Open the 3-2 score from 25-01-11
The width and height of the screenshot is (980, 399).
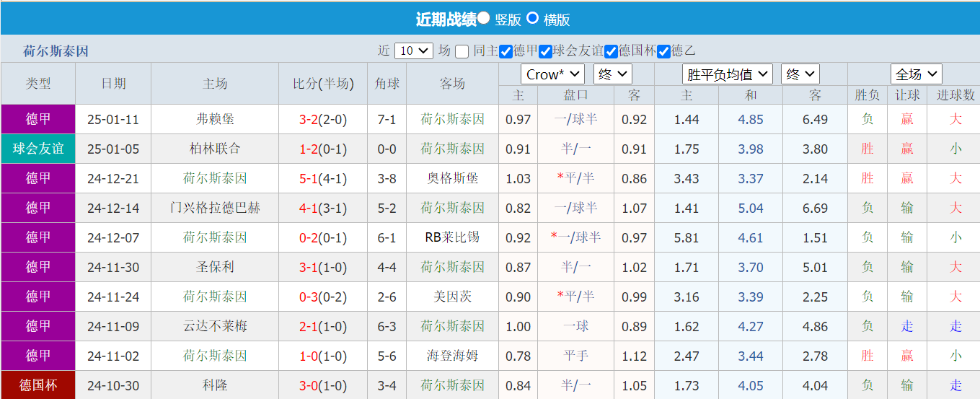308,120
